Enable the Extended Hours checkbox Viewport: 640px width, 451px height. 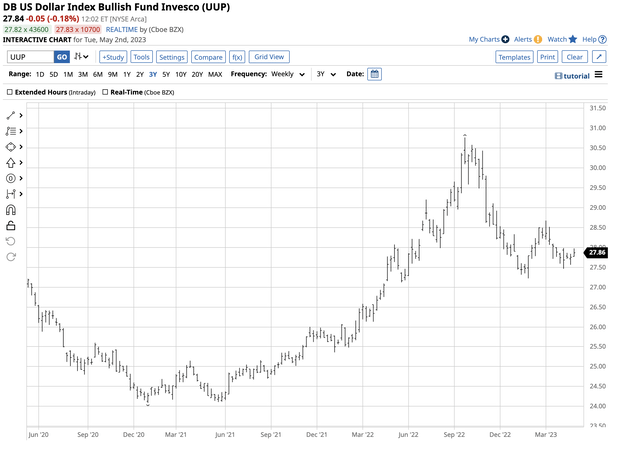click(x=10, y=92)
